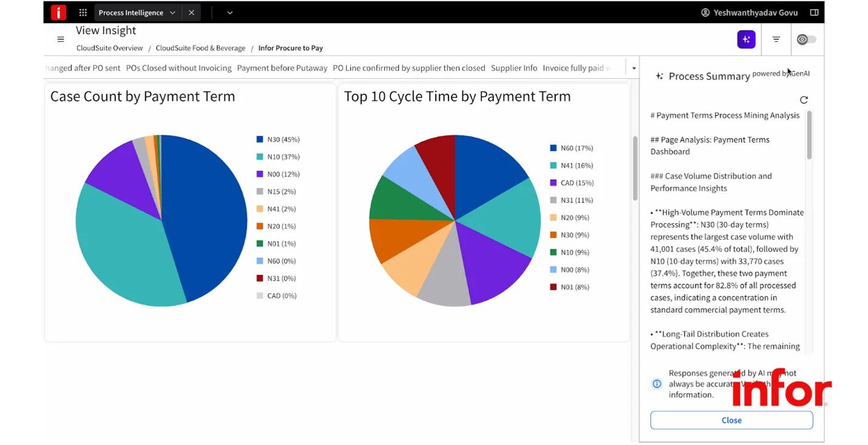The height and width of the screenshot is (445, 868).
Task: Select CAD (0%) legend entry
Action: (x=277, y=296)
